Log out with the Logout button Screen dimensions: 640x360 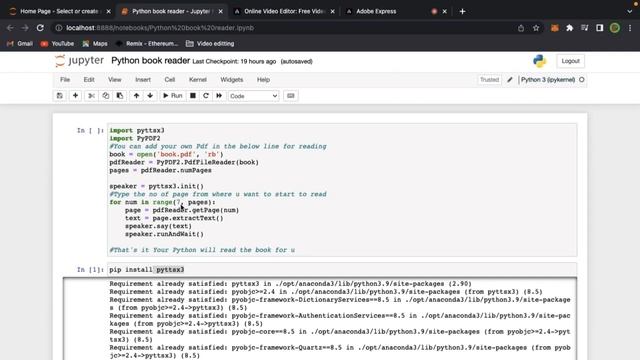click(x=570, y=61)
